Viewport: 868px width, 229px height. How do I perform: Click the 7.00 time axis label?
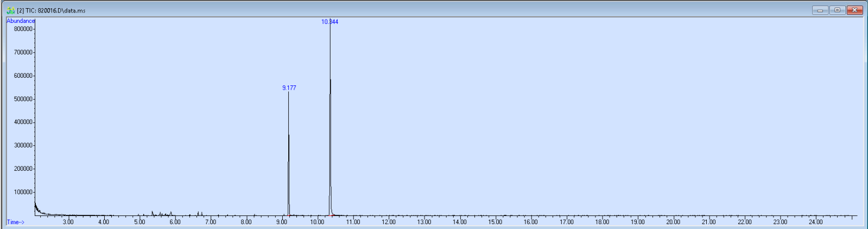click(x=211, y=222)
